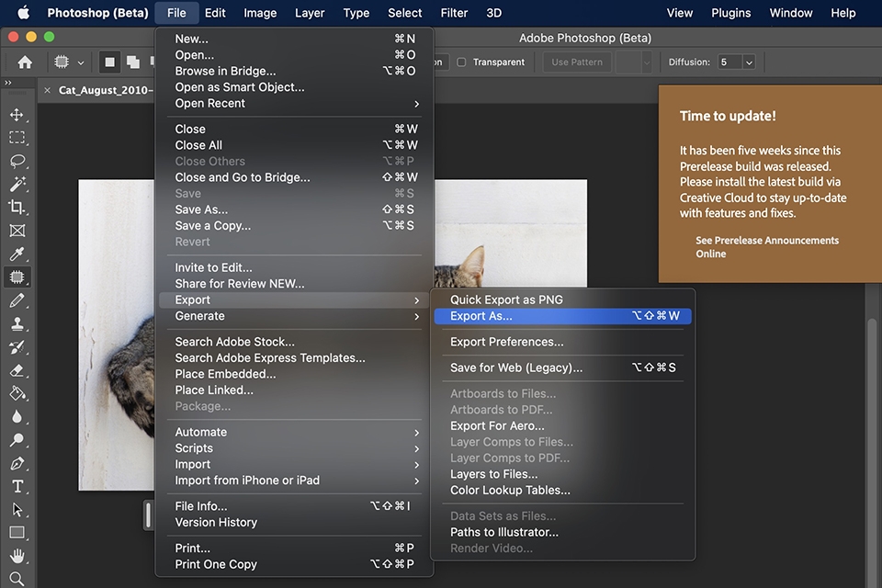This screenshot has height=588, width=882.
Task: Choose Quick Export as PNG
Action: point(562,300)
